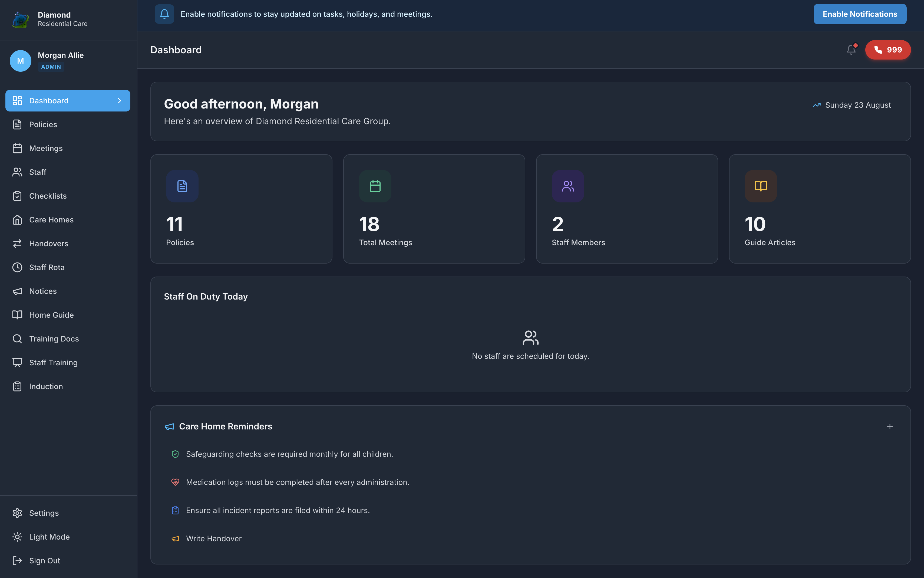Click Home Guide book sidebar icon
Screen dimensions: 924x578
(x=17, y=315)
